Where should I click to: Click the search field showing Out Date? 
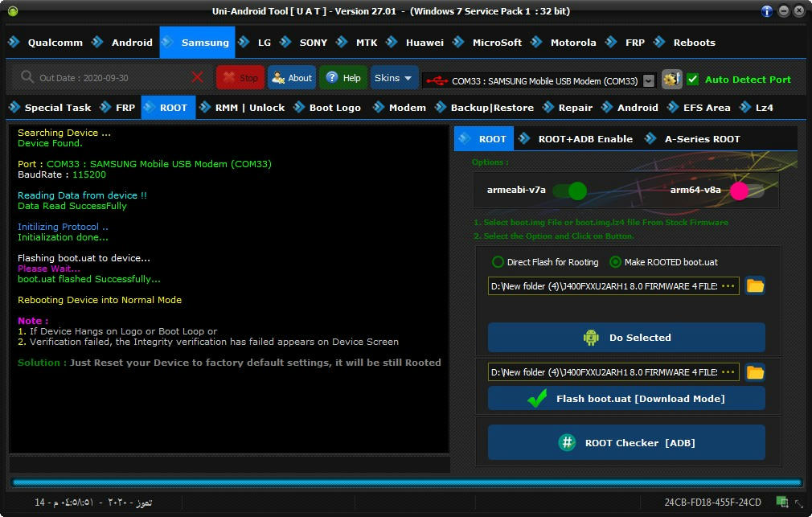[111, 78]
